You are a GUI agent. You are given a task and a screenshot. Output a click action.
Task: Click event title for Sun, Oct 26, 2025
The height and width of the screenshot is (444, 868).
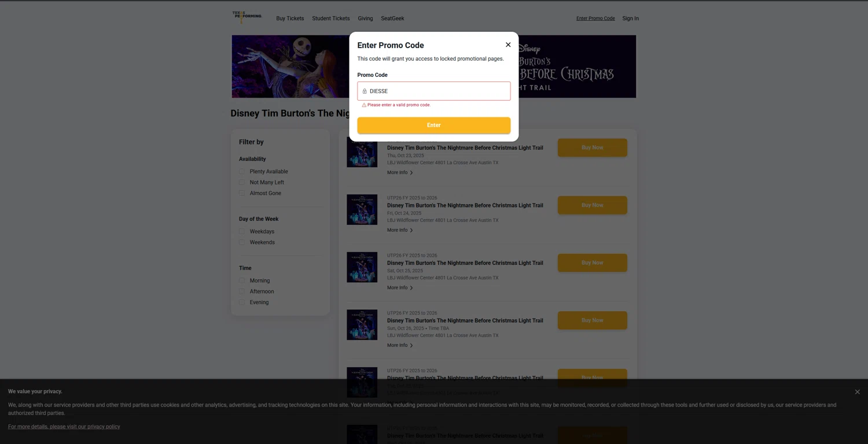465,321
